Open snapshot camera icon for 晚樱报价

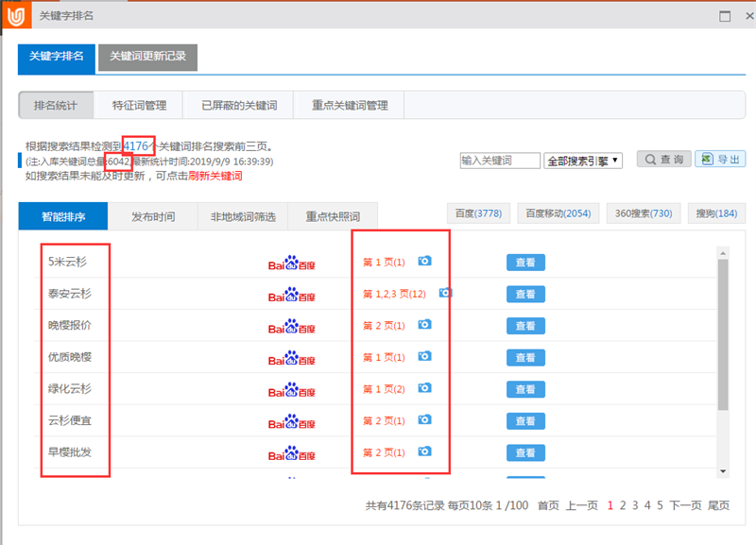[x=424, y=324]
